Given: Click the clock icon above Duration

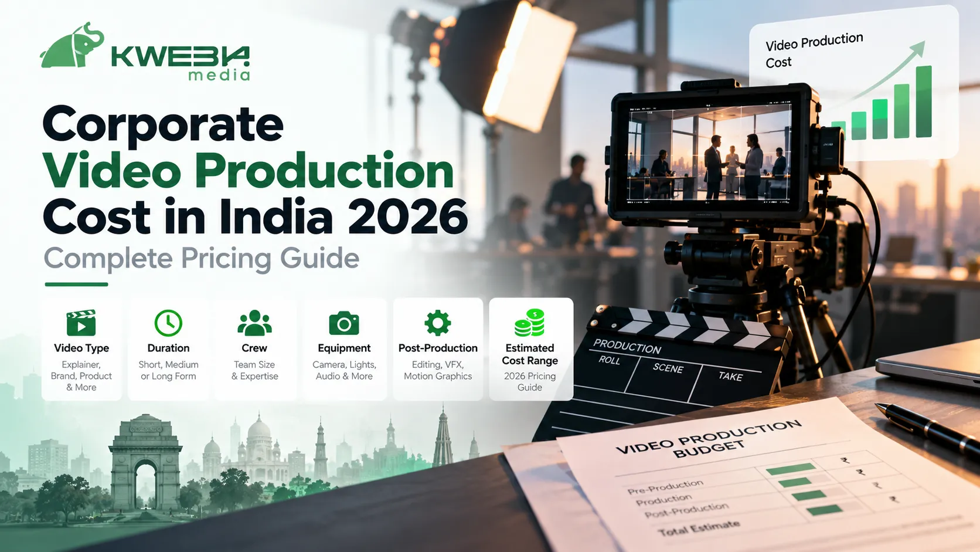Looking at the screenshot, I should pyautogui.click(x=168, y=323).
